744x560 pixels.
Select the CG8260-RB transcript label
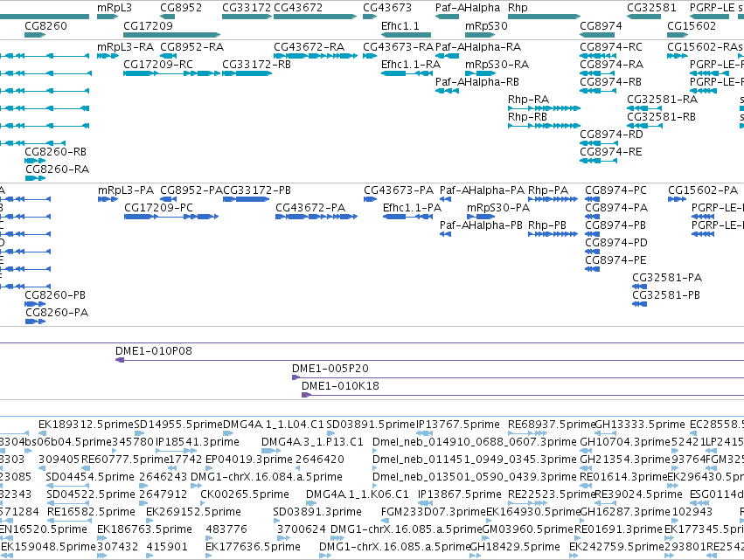point(55,152)
